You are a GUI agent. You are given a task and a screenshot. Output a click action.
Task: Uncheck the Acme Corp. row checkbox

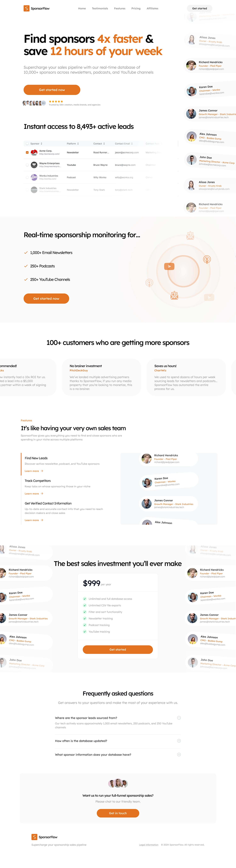coord(27,153)
